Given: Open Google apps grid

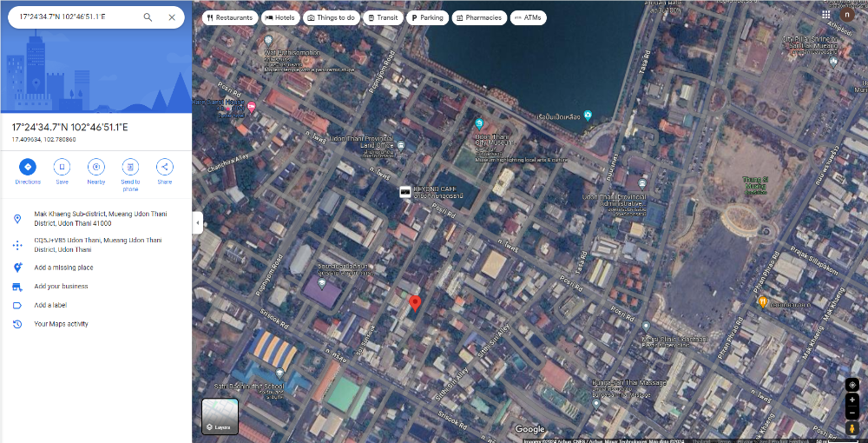Looking at the screenshot, I should [826, 15].
